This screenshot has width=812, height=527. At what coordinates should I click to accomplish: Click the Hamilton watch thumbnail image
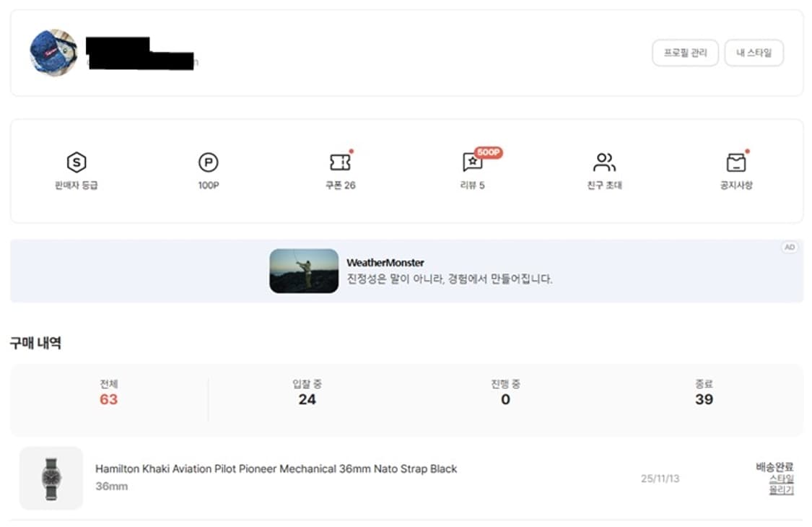(x=51, y=477)
